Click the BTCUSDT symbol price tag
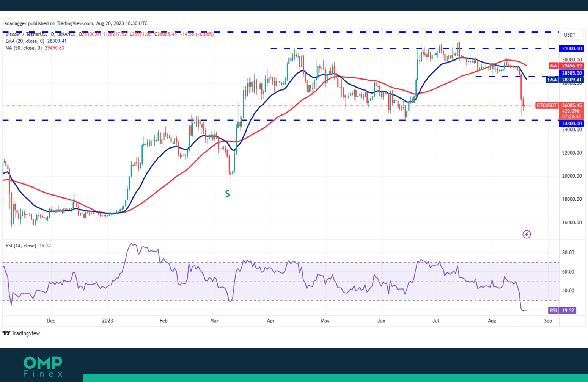588x382 pixels. [547, 105]
